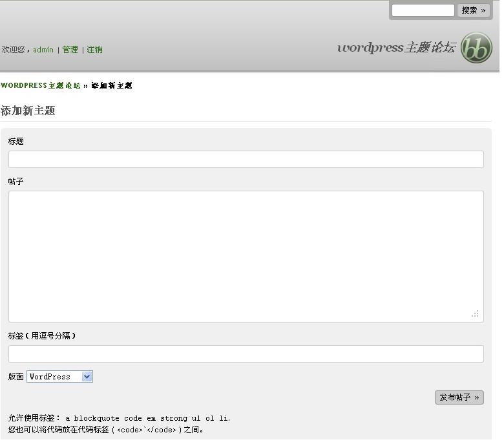The width and height of the screenshot is (504, 444).
Task: Click the bb logo icon in header
Action: pos(476,48)
